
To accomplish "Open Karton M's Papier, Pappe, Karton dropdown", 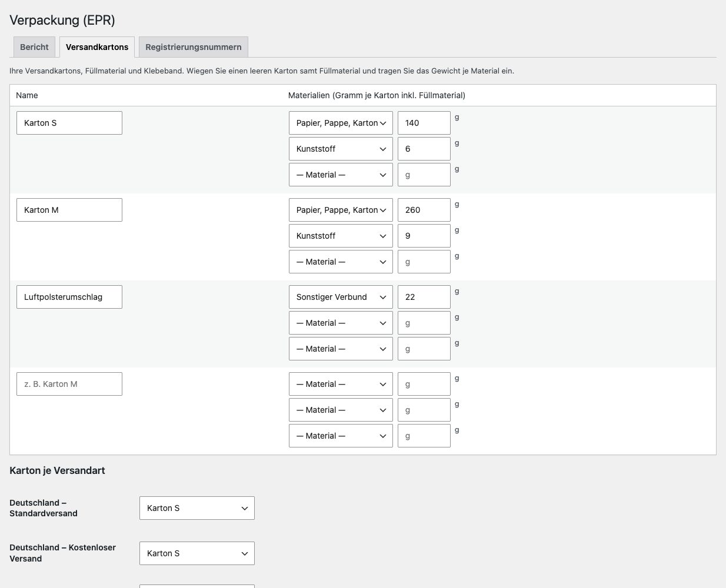I will (x=341, y=210).
